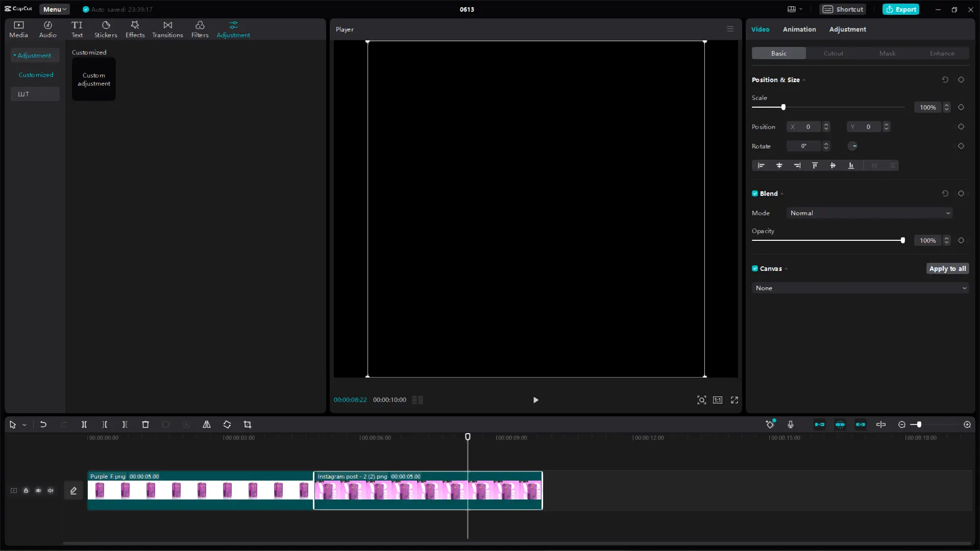Click the Undo icon in toolbar
The height and width of the screenshot is (551, 980).
pos(43,424)
